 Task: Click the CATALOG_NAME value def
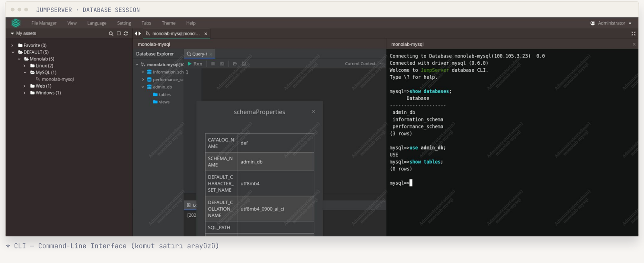tap(244, 143)
